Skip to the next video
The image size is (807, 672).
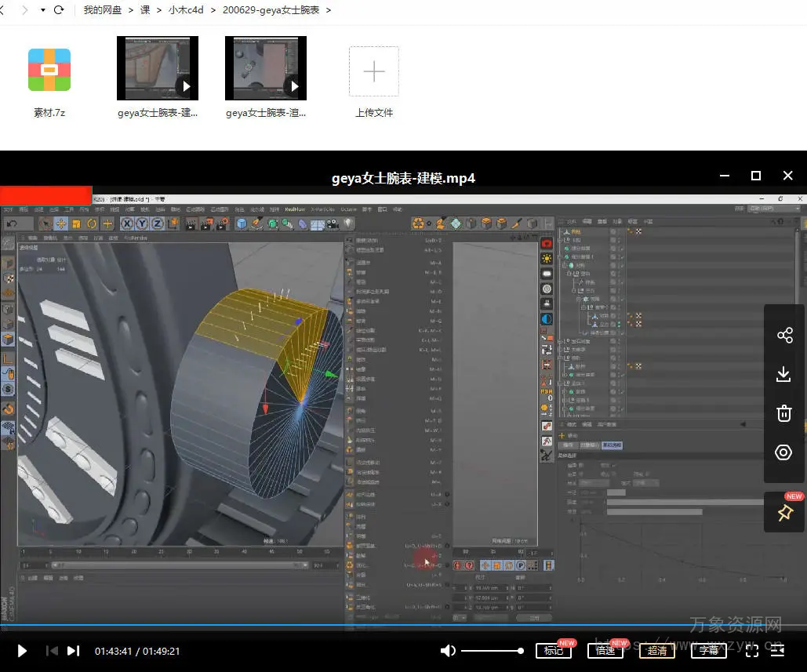pos(73,651)
